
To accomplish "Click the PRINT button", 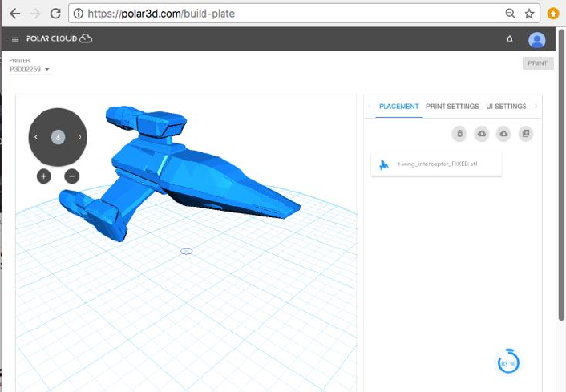I will (538, 63).
